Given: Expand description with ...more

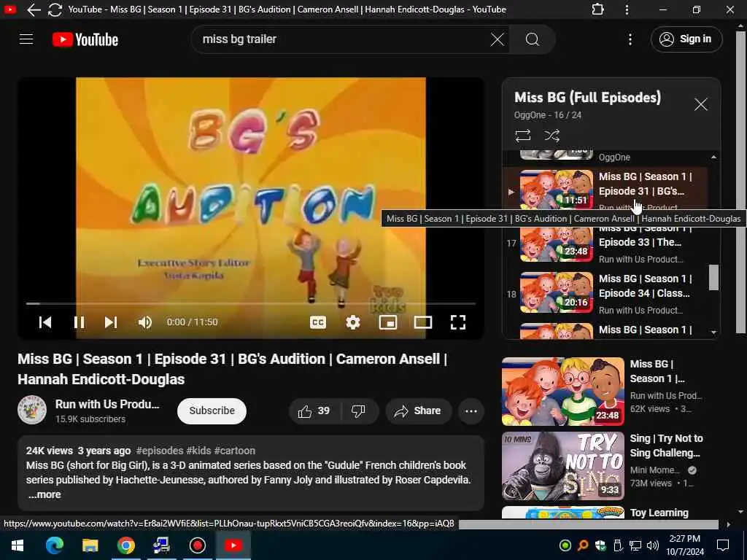Looking at the screenshot, I should (44, 494).
